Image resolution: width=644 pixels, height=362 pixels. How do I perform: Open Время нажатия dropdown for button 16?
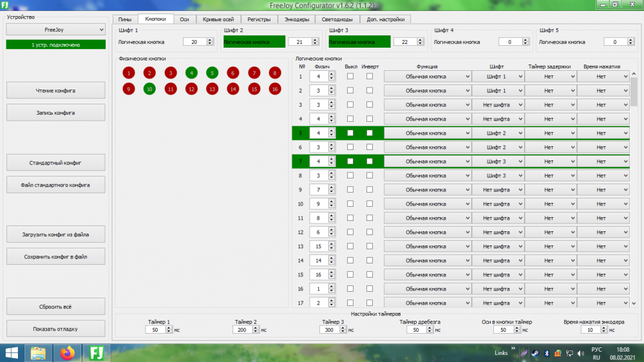coord(603,289)
